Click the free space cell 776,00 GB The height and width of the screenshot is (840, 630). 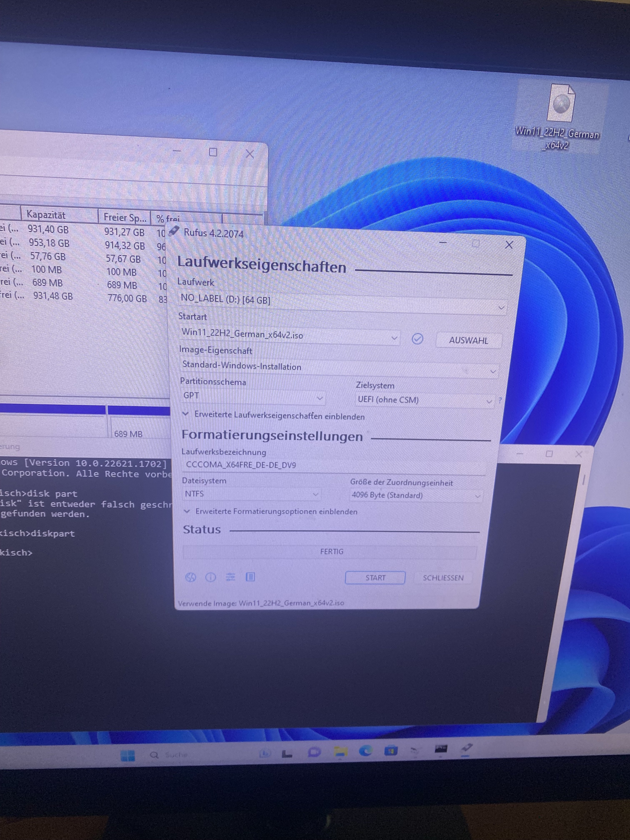(127, 298)
